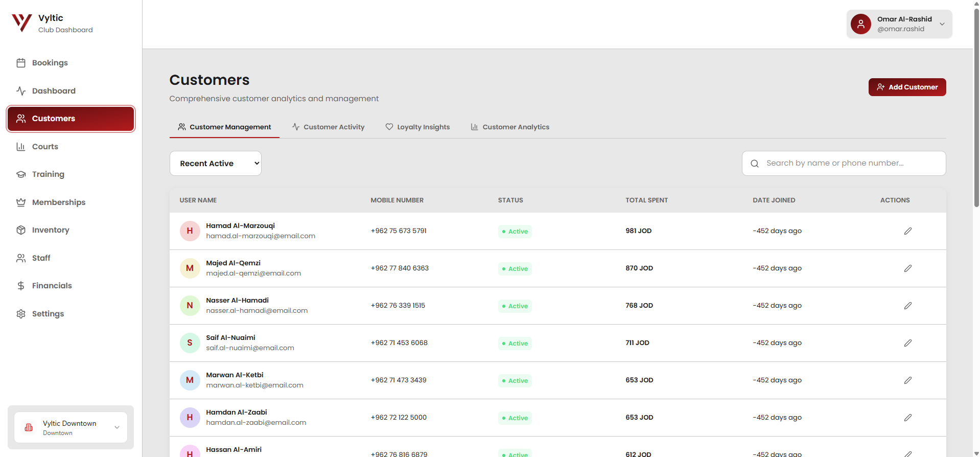Switch to the Customer Activity tab
Image resolution: width=980 pixels, height=457 pixels.
coord(328,127)
